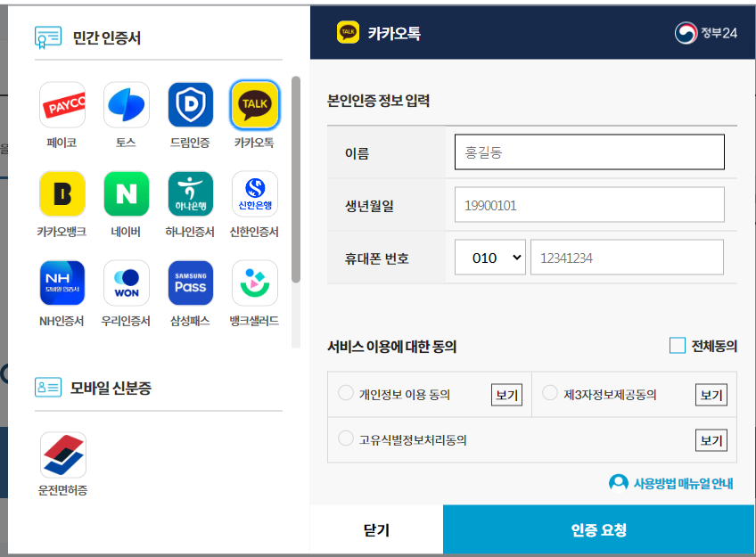Image resolution: width=756 pixels, height=557 pixels.
Task: Click the 모바일 신분증 ID card icon
Action: [x=48, y=388]
